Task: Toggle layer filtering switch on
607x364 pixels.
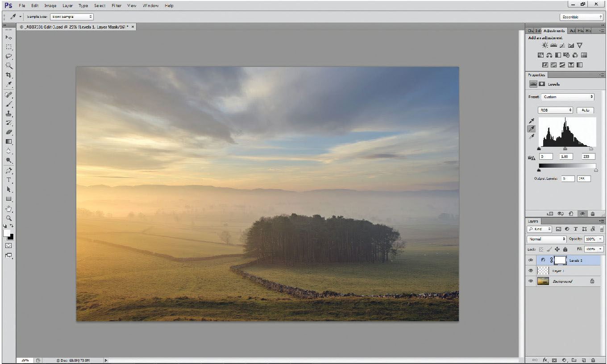Action: click(x=602, y=229)
